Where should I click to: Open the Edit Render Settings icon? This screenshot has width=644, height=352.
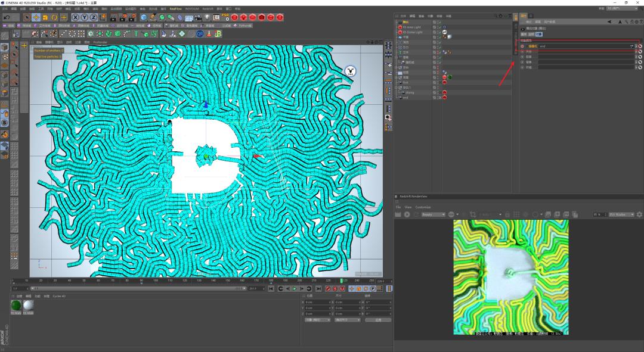tap(133, 17)
